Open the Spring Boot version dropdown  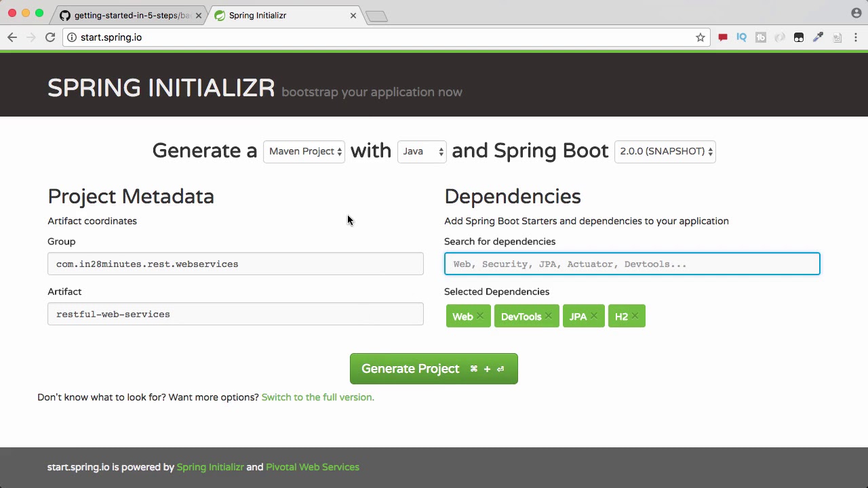click(x=665, y=151)
